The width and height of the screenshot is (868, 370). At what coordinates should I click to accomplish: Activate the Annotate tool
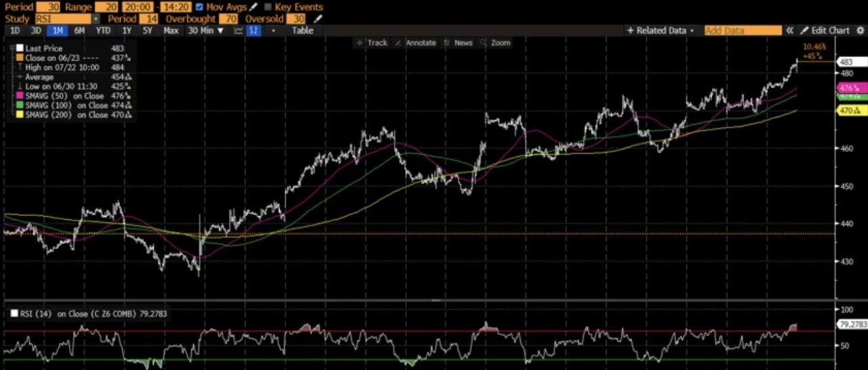pyautogui.click(x=415, y=43)
